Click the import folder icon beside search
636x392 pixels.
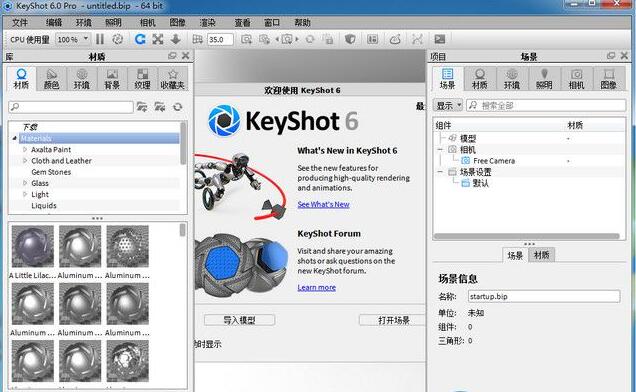point(142,107)
